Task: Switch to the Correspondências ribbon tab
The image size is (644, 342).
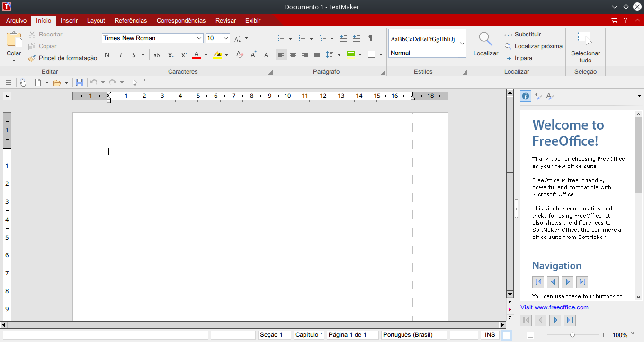Action: [x=181, y=20]
